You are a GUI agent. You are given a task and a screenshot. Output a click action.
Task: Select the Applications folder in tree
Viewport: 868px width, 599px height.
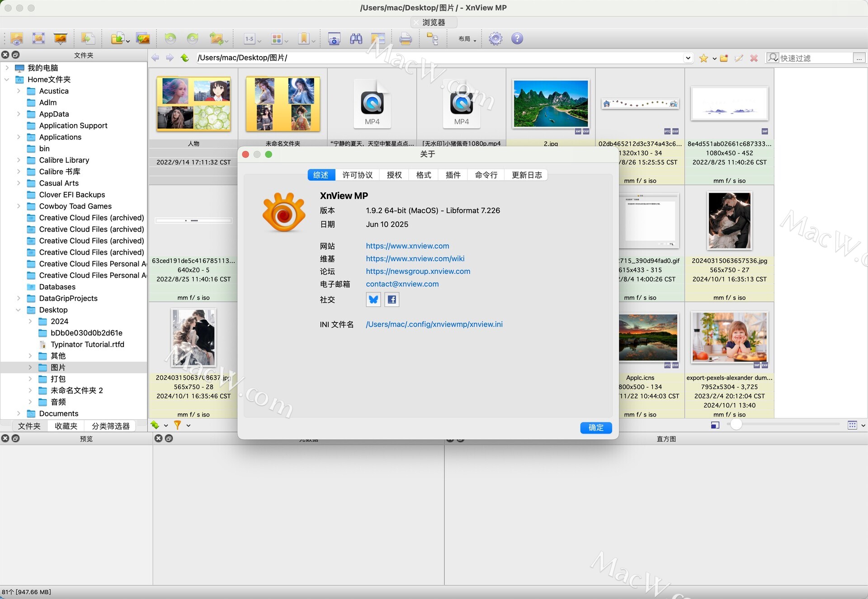point(60,137)
